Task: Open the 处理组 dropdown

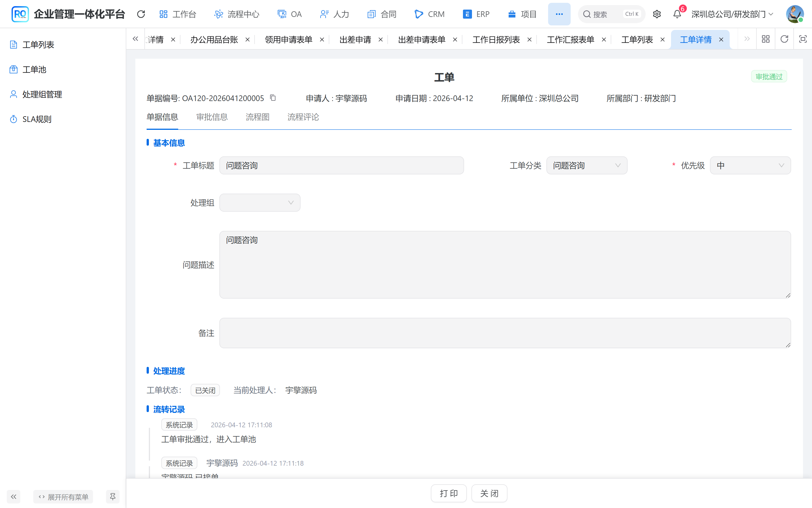Action: [x=260, y=203]
